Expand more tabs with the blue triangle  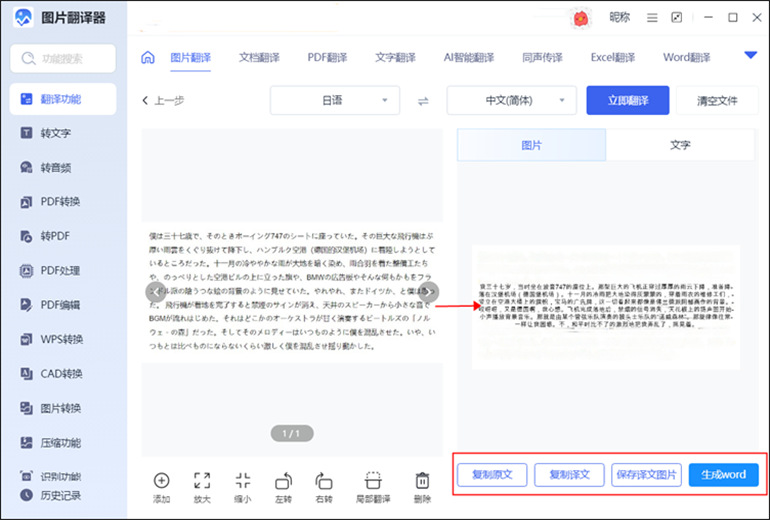click(751, 55)
